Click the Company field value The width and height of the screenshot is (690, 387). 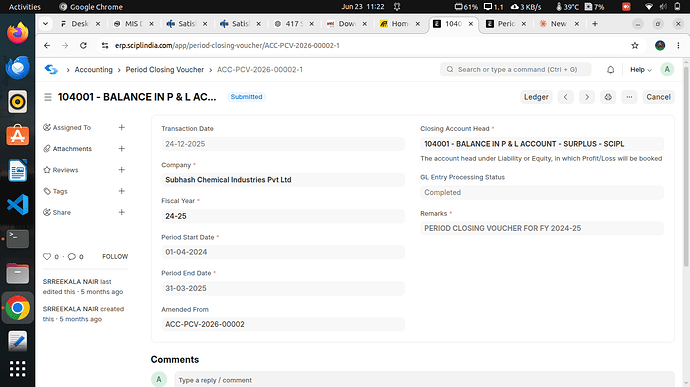pyautogui.click(x=283, y=180)
